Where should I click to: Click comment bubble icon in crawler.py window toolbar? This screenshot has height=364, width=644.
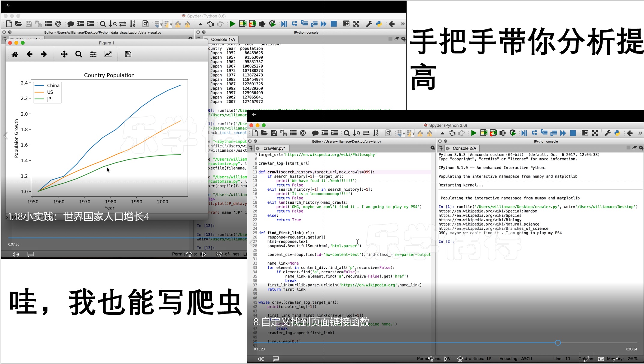click(x=315, y=133)
